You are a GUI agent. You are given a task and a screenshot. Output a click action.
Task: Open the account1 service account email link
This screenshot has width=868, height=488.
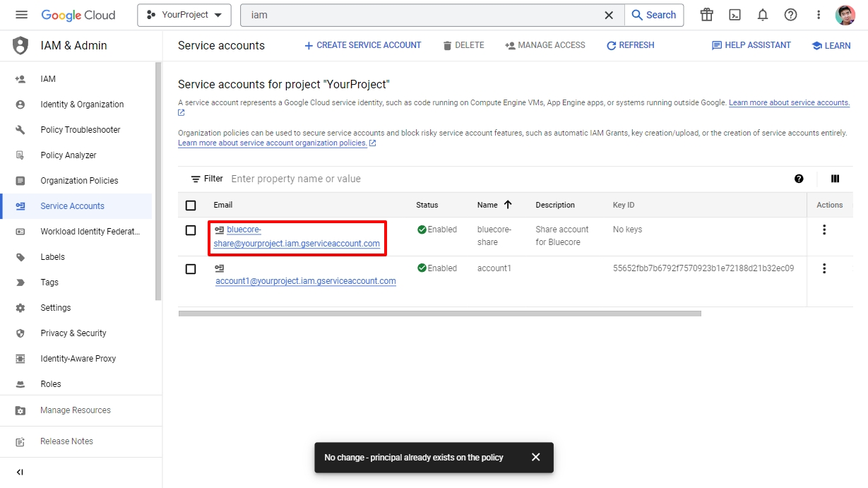[x=305, y=281]
